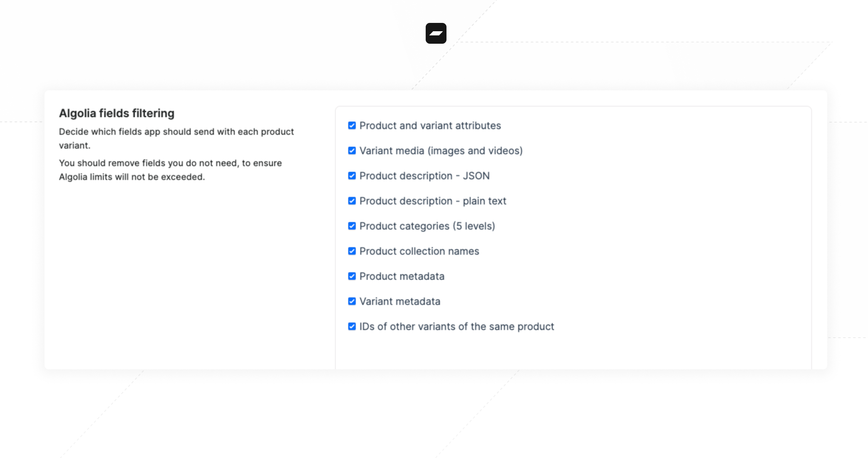The width and height of the screenshot is (868, 458).
Task: Disable the Product metadata checkbox
Action: [x=352, y=276]
